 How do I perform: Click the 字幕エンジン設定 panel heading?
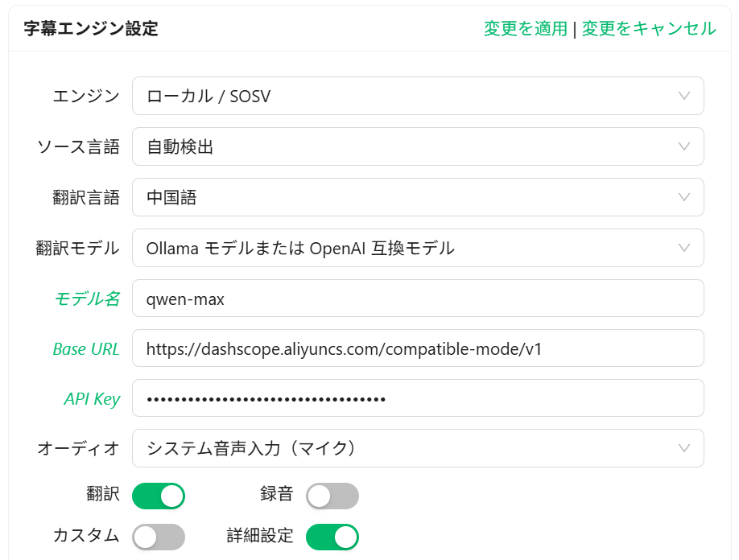[x=91, y=29]
